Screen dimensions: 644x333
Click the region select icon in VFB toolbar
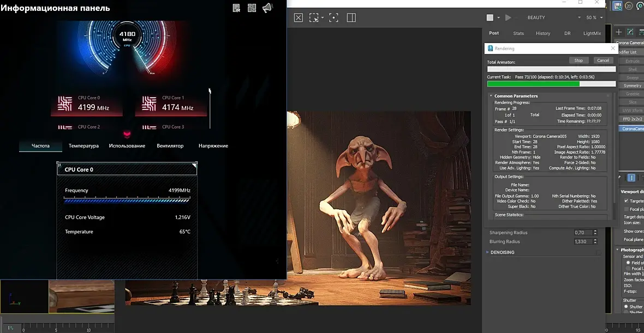point(314,17)
